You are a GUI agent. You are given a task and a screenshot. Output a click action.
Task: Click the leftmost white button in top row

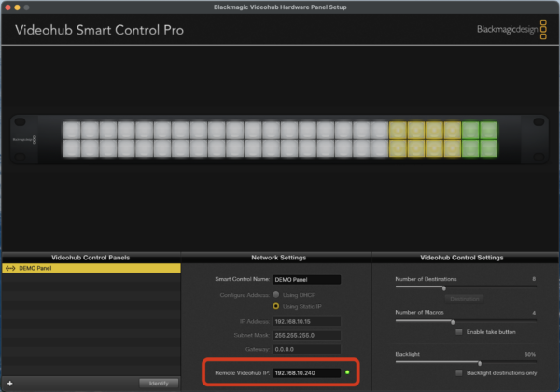click(72, 131)
